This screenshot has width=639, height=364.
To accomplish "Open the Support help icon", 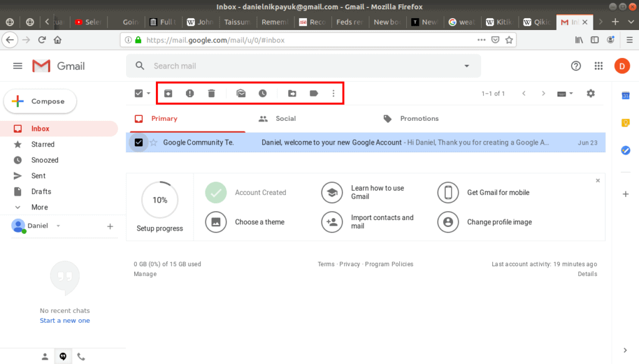I will tap(576, 66).
